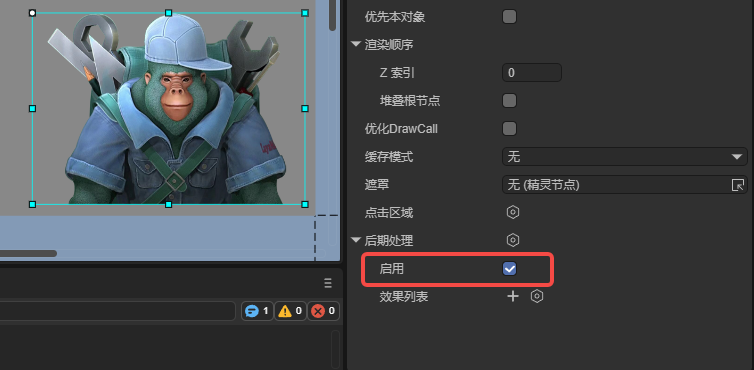Filter console by red error icon
Screen dimensions: 754x370
[x=323, y=311]
